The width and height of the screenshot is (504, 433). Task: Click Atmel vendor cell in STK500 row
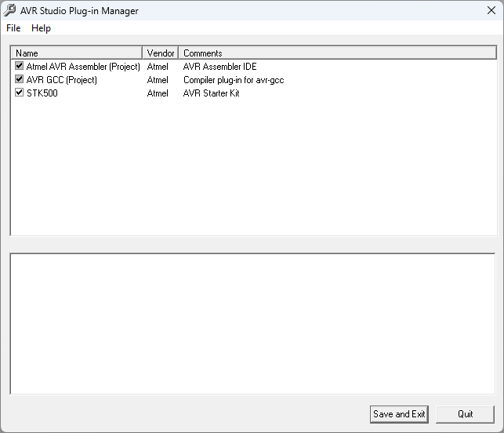(x=158, y=93)
